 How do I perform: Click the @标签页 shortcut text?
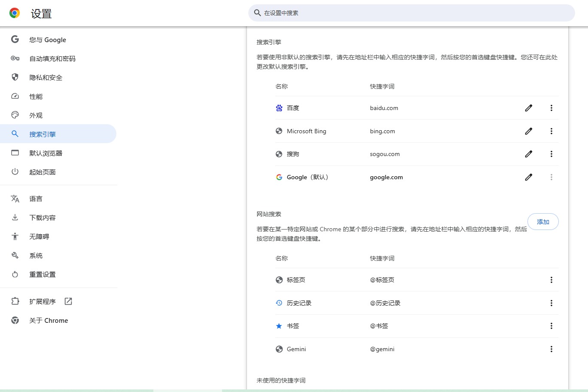382,280
